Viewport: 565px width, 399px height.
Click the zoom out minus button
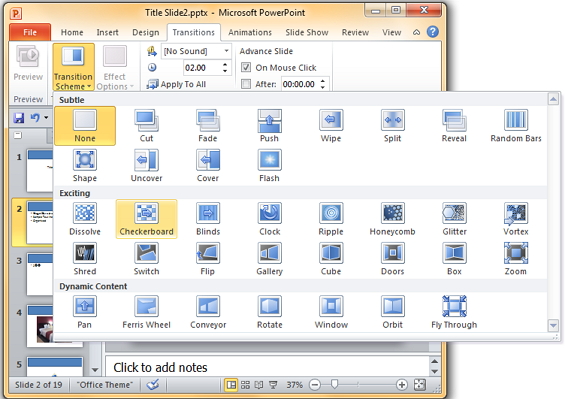[315, 385]
